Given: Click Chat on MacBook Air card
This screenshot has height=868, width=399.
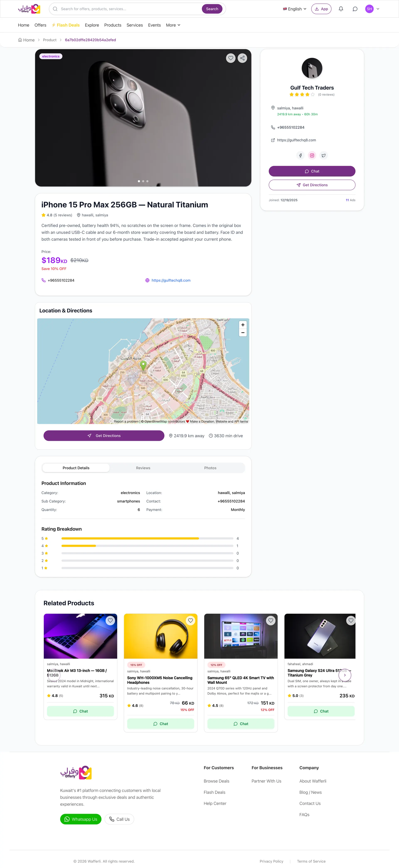Looking at the screenshot, I should (80, 711).
